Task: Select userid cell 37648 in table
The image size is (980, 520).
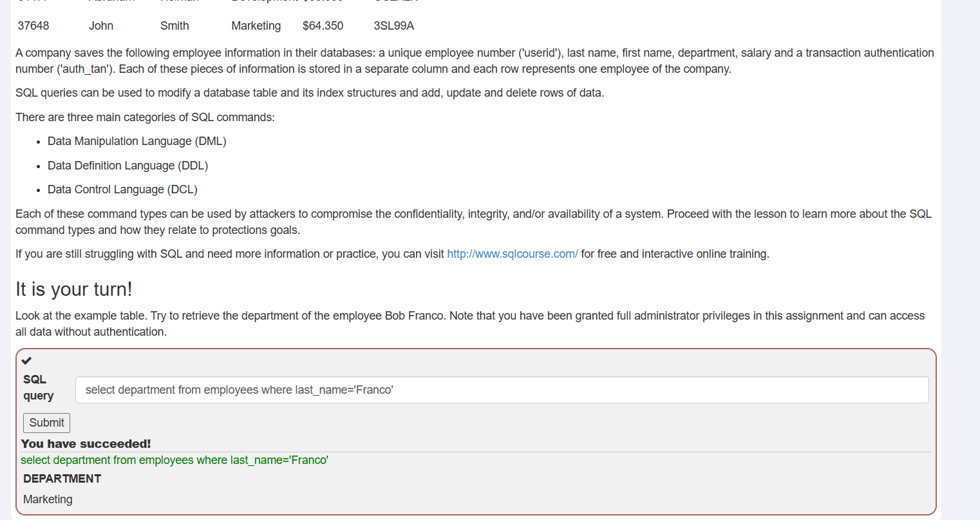Action: [33, 26]
